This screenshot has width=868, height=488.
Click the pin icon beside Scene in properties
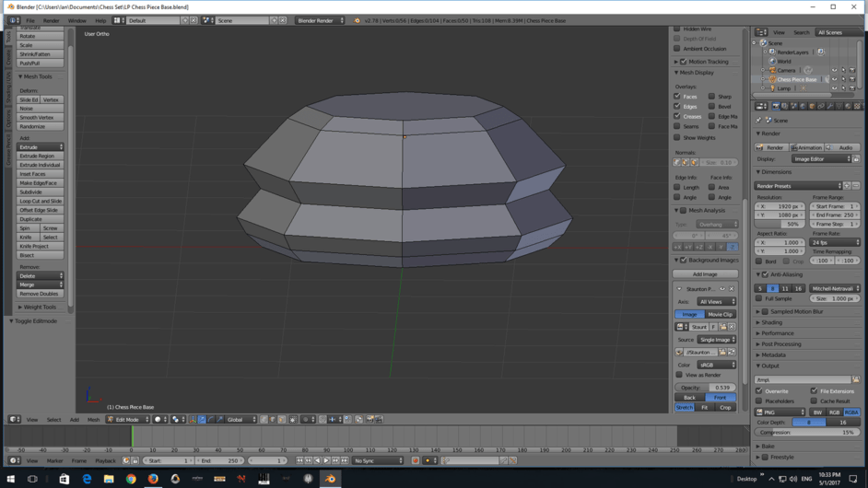coord(759,121)
